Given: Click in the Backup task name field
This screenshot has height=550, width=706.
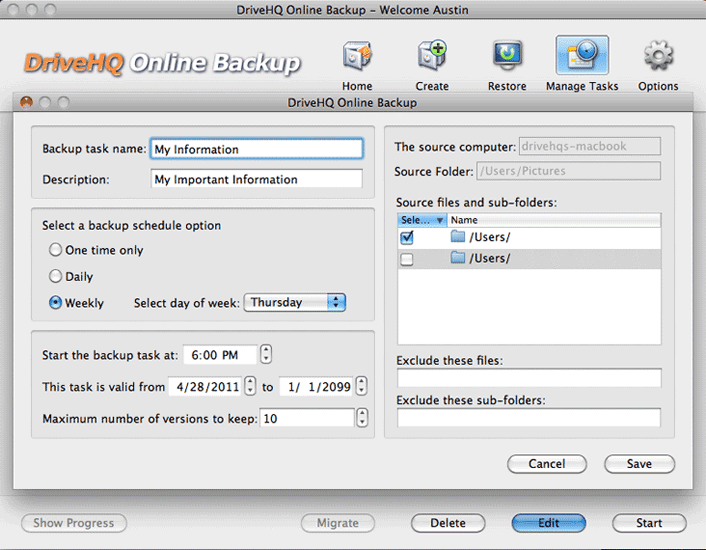Looking at the screenshot, I should 255,149.
